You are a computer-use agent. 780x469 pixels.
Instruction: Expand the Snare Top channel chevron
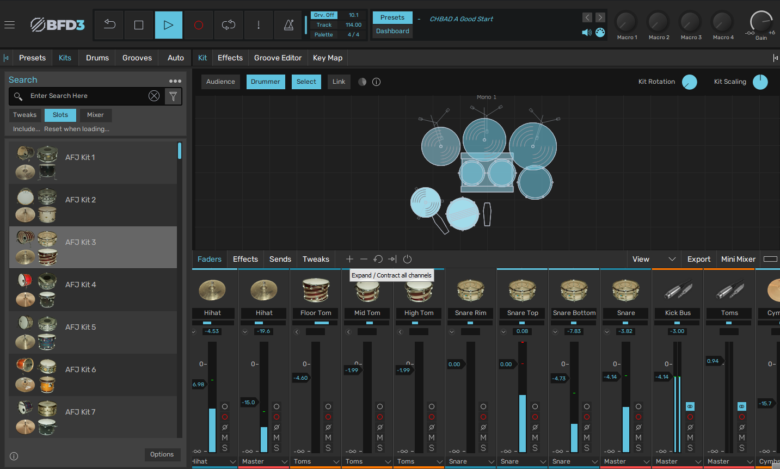503,332
